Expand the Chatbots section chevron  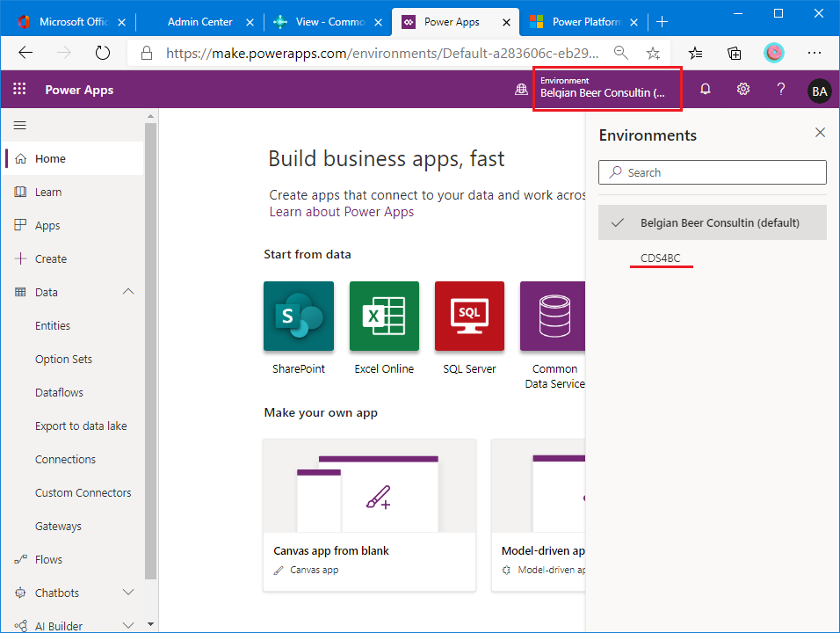click(128, 593)
